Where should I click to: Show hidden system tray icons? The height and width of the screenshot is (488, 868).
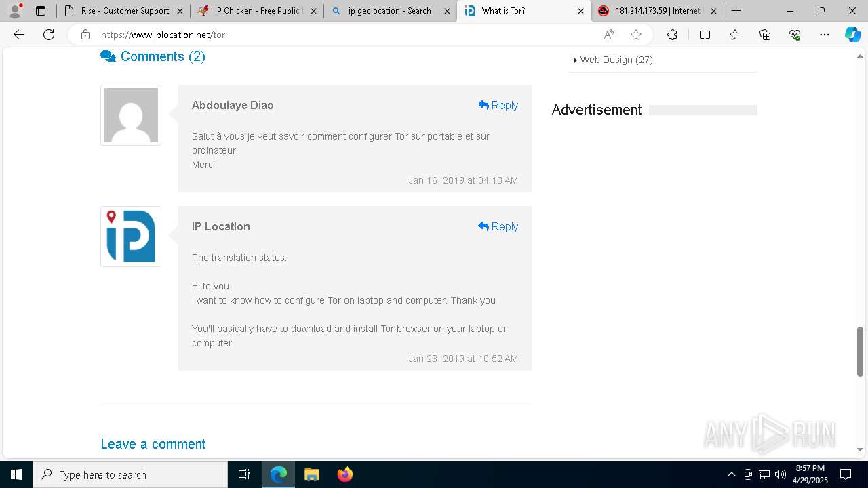tap(731, 474)
